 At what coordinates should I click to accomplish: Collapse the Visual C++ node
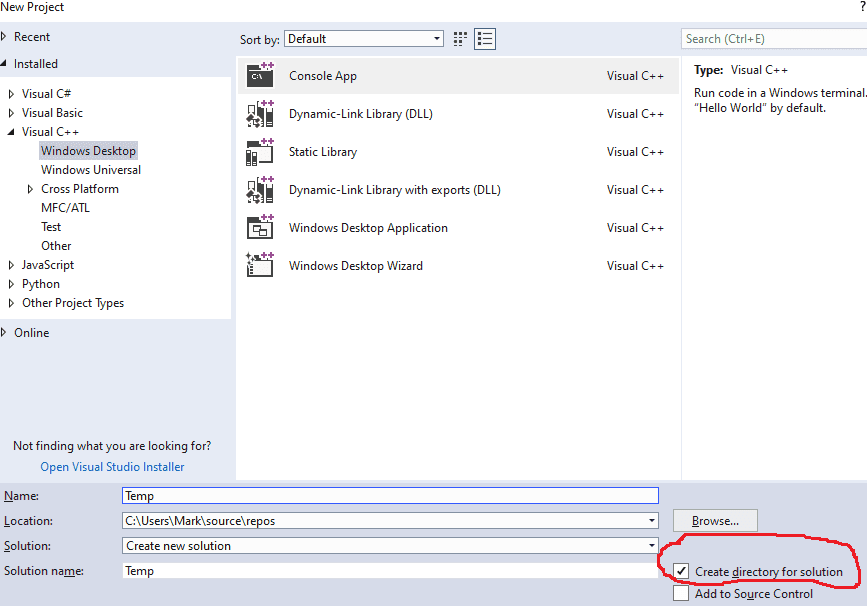click(x=11, y=132)
